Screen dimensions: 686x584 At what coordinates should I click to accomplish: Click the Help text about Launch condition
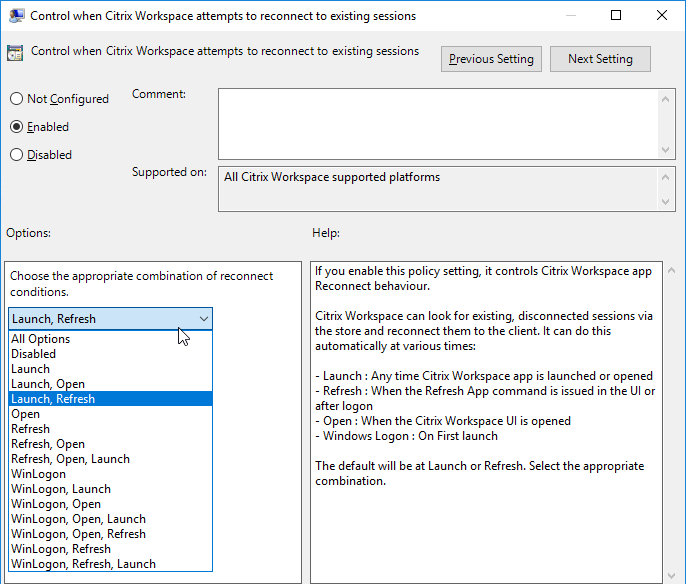pos(484,376)
